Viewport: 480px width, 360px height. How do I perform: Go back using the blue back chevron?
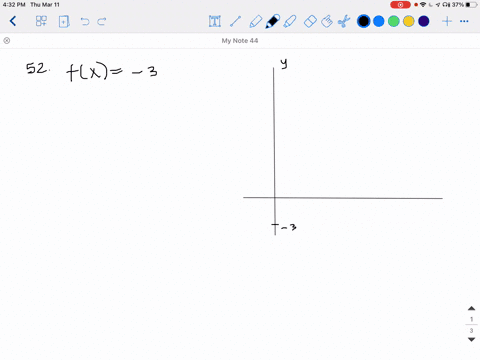[13, 21]
